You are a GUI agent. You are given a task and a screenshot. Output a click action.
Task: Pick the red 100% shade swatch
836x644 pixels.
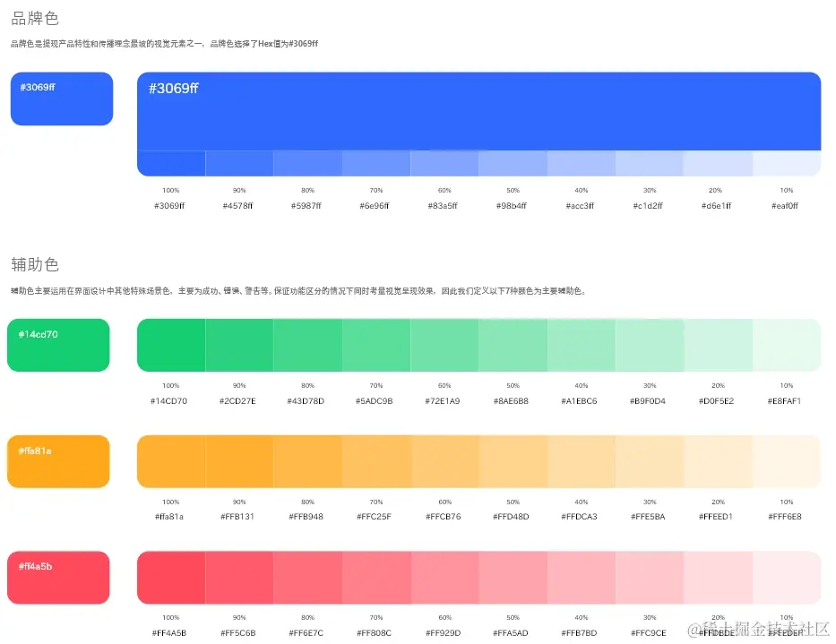pyautogui.click(x=171, y=578)
